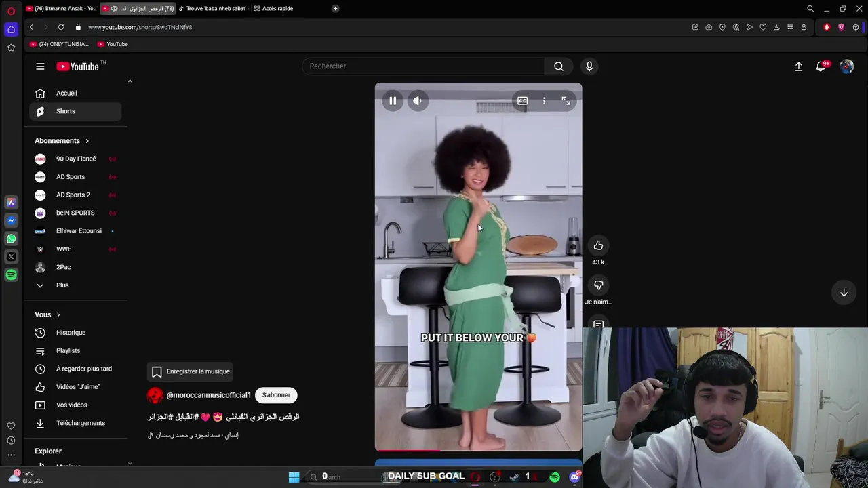Like the Short with thumbs up
Screen dimensions: 868x488
click(598, 245)
